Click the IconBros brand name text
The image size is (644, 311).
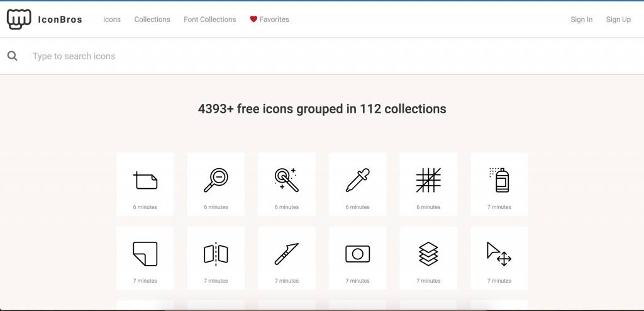(60, 20)
